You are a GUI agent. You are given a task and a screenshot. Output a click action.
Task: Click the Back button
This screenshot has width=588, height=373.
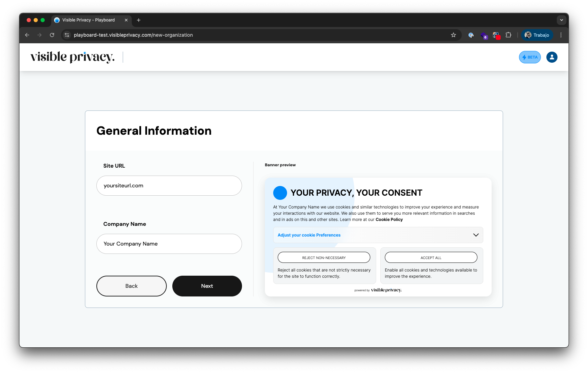(x=131, y=286)
